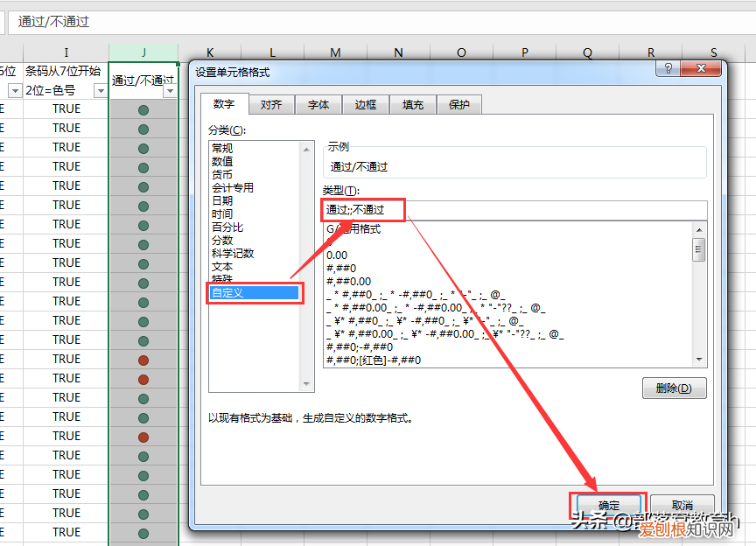Switch to the 填充 tab

coord(411,104)
